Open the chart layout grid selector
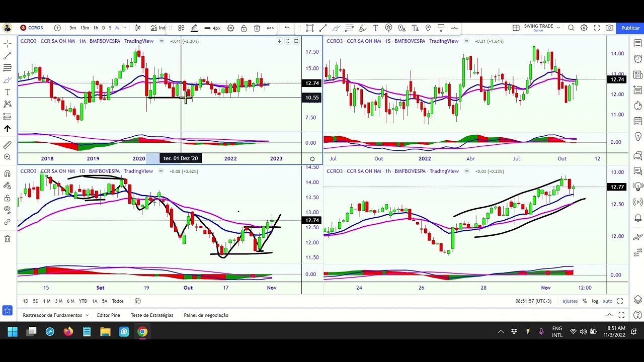 coord(516,28)
